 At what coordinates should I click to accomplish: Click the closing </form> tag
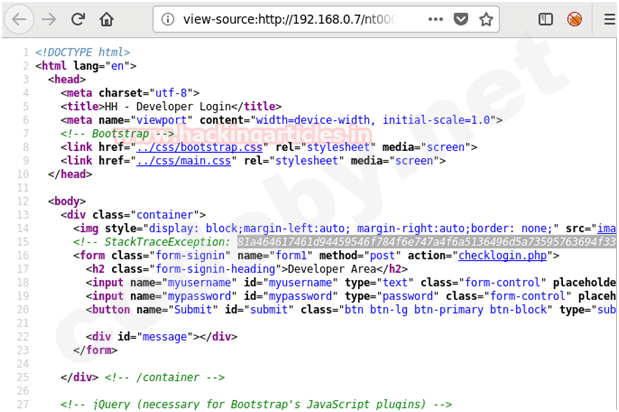pos(95,350)
